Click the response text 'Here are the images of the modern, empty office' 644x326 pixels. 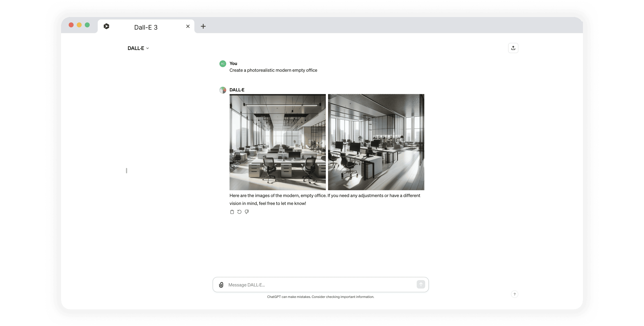tap(278, 196)
